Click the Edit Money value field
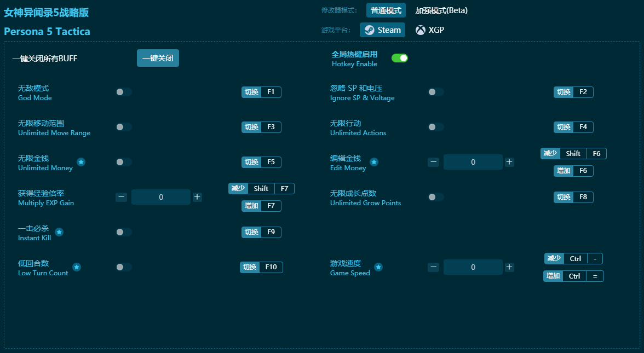The width and height of the screenshot is (644, 353). click(x=473, y=162)
